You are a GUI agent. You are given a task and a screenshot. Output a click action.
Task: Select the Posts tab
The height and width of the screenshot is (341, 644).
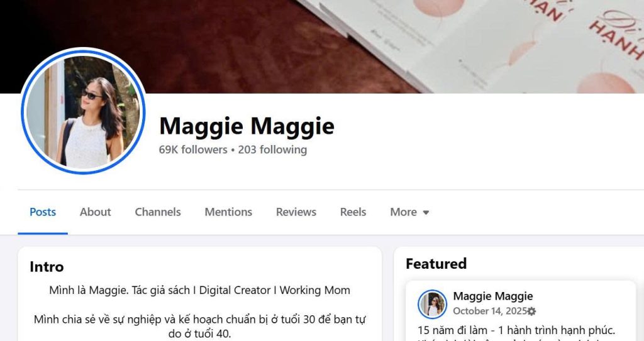[43, 212]
